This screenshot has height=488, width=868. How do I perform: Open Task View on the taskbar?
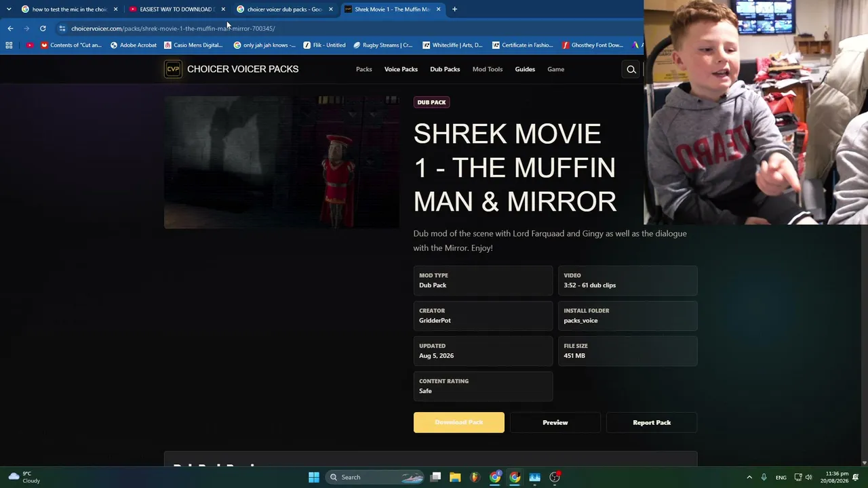pyautogui.click(x=436, y=477)
